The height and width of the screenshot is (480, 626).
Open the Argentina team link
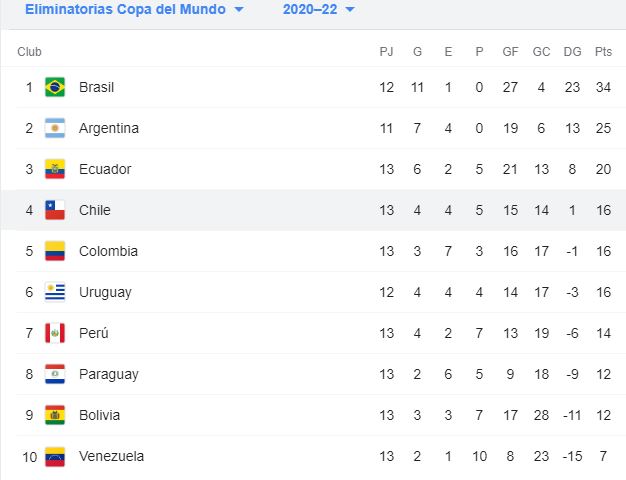click(x=109, y=128)
